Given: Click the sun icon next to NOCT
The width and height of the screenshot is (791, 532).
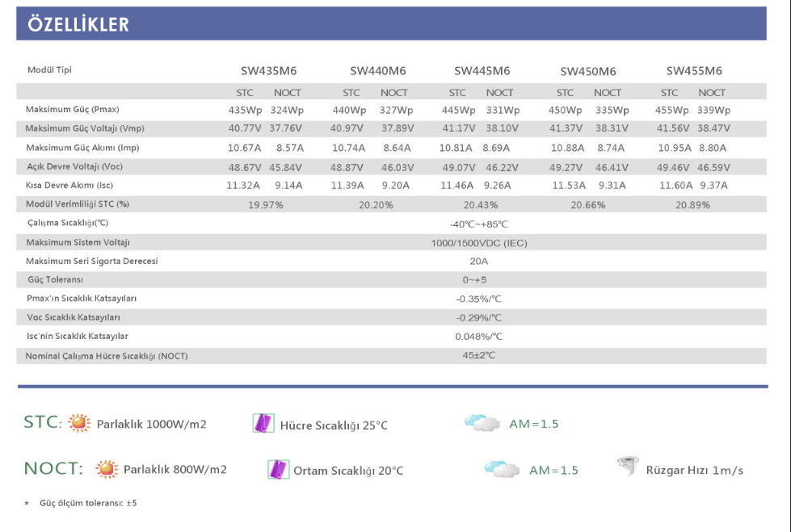Looking at the screenshot, I should coord(107,469).
